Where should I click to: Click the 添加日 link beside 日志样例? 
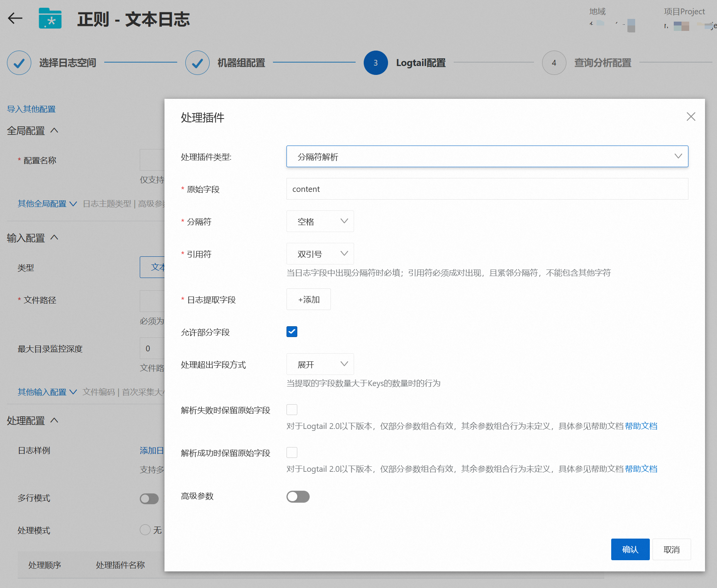point(152,451)
